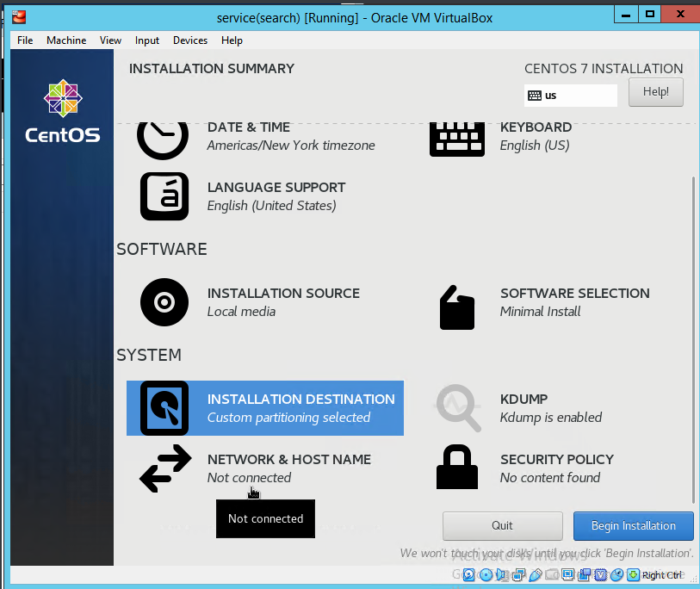Click 'Kdump is enabled' text
Screen dimensions: 700x589
click(x=551, y=417)
